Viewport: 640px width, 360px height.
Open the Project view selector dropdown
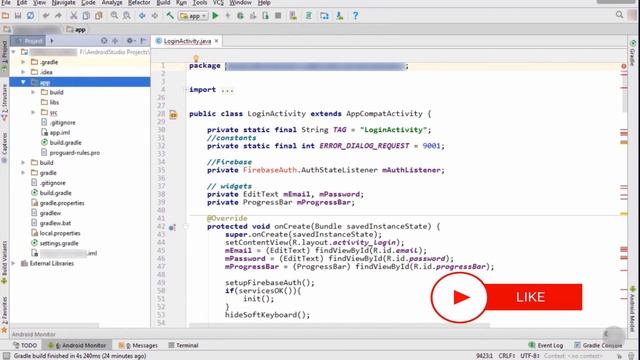click(x=51, y=41)
